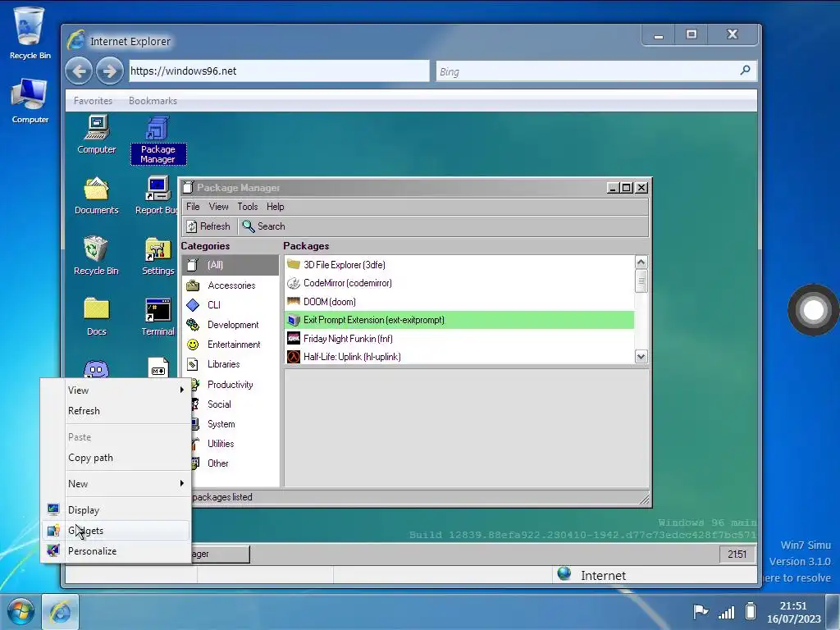Select the Libraries category
The width and height of the screenshot is (840, 630).
(231, 364)
